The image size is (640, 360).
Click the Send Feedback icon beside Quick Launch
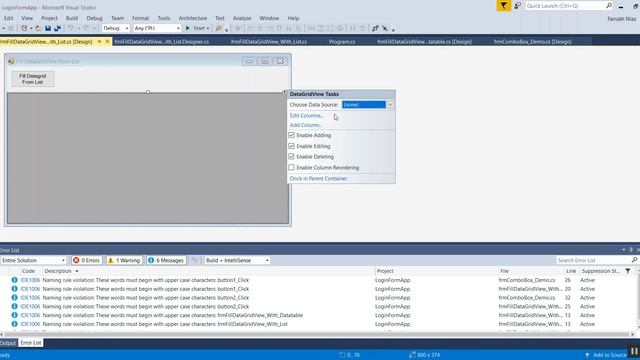tap(517, 6)
